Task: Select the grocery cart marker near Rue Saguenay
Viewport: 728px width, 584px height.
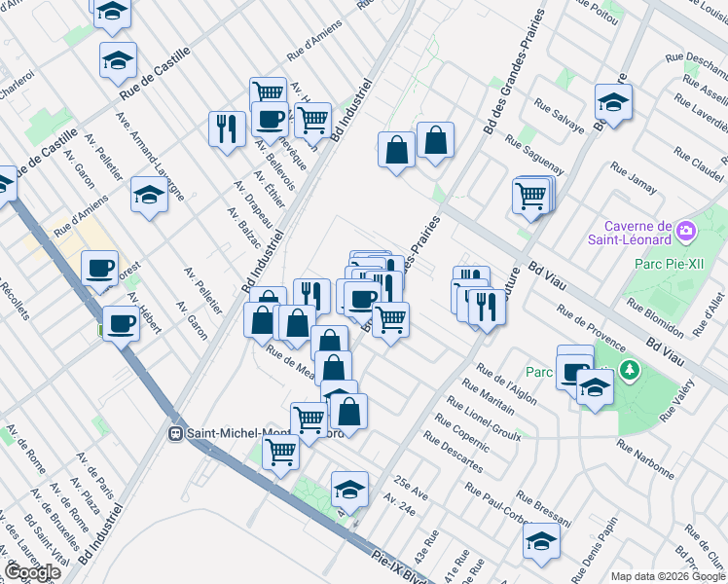Action: pyautogui.click(x=531, y=198)
